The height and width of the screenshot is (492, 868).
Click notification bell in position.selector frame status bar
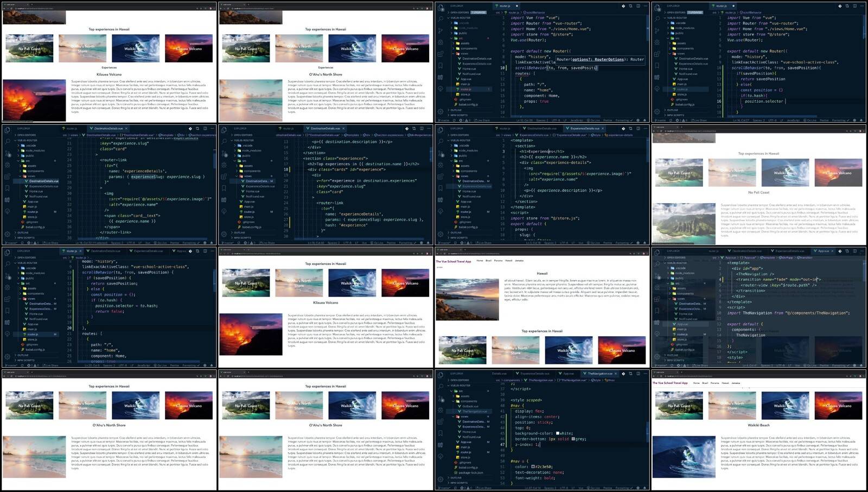tap(861, 121)
